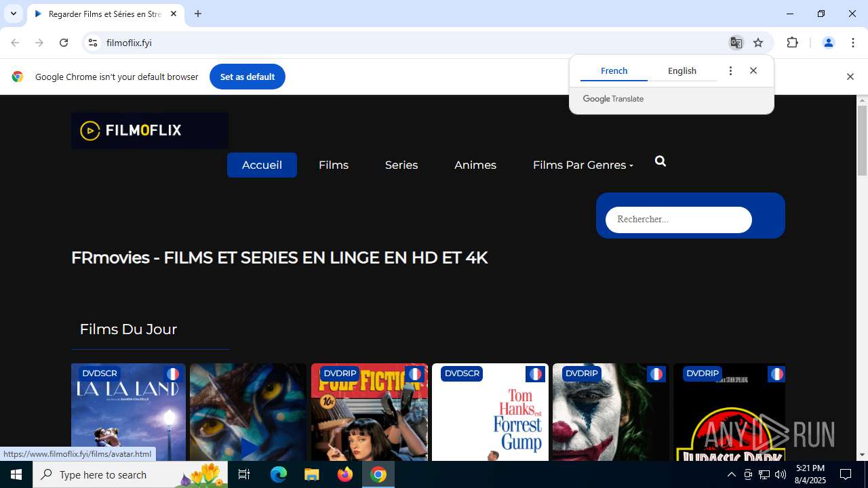The image size is (868, 488).
Task: Open the site search magnifier icon
Action: coord(660,161)
